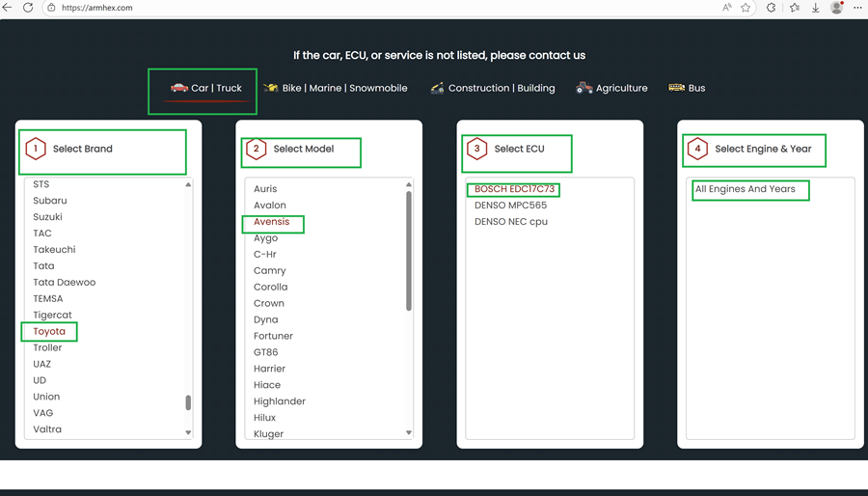Open browser settings ellipsis menu
Viewport: 868px width, 496px height.
[857, 8]
